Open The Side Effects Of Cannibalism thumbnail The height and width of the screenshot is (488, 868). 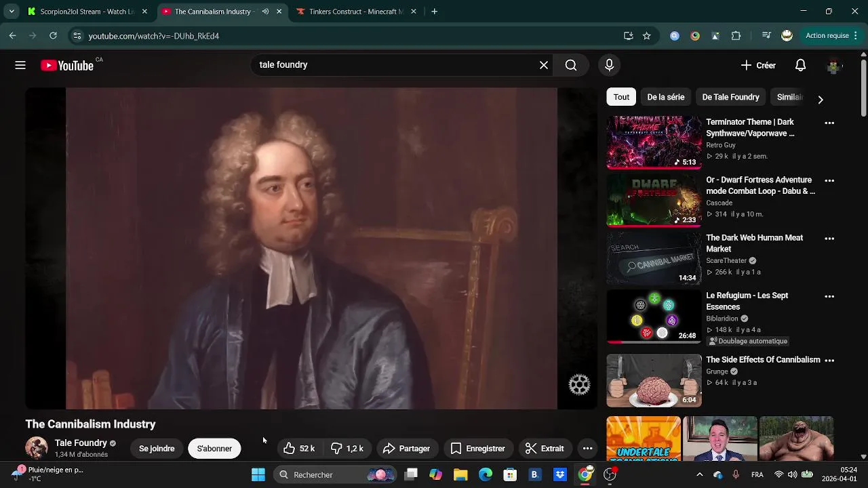pos(654,380)
